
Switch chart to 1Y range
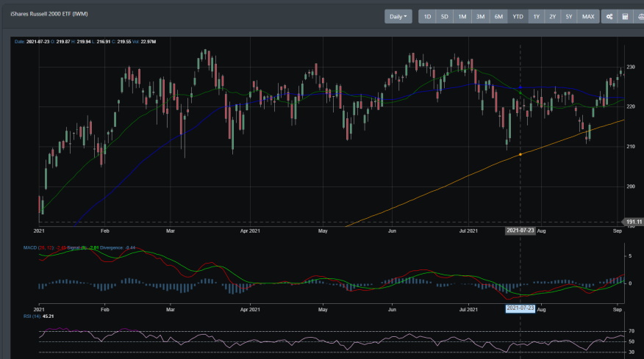(x=536, y=16)
